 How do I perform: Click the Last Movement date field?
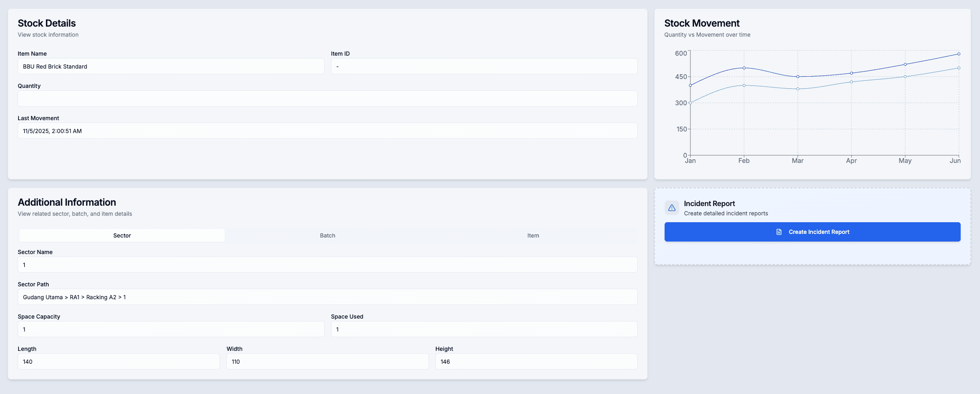(327, 131)
